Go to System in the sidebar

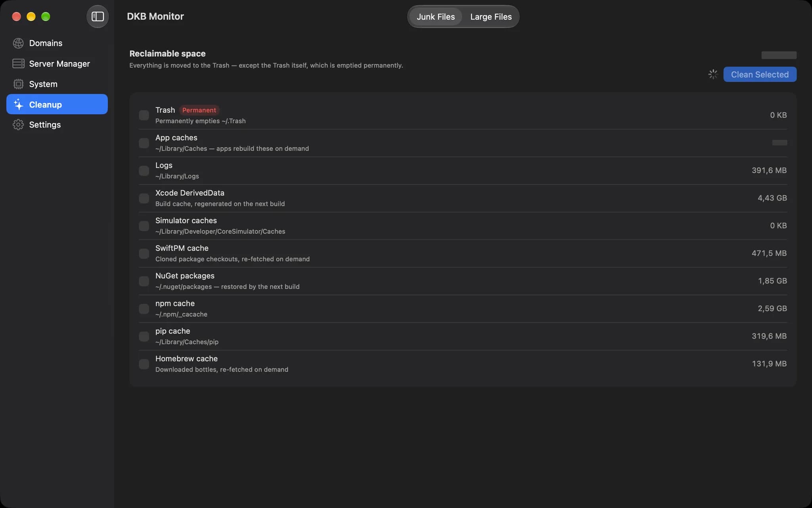tap(57, 84)
